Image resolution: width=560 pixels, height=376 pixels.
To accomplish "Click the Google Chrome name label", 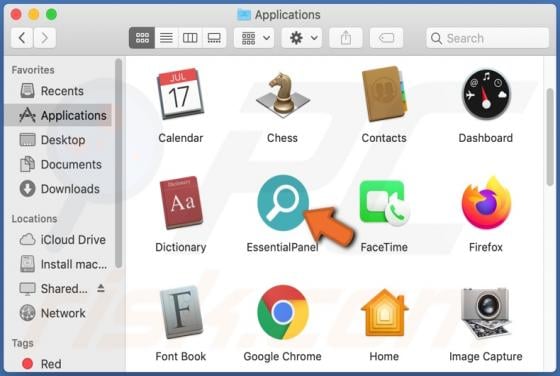I will coord(282,356).
